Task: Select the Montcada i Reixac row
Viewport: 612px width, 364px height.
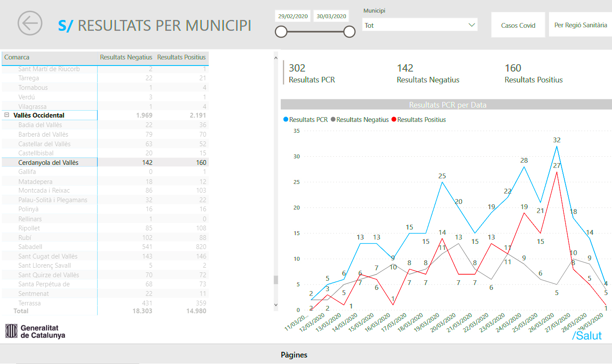Action: (x=105, y=190)
